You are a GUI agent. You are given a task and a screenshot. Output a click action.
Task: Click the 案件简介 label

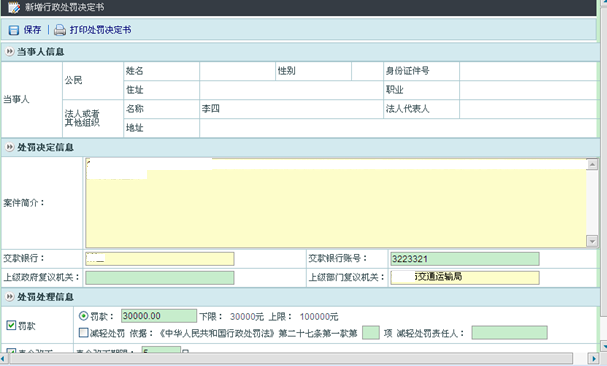[x=24, y=203]
